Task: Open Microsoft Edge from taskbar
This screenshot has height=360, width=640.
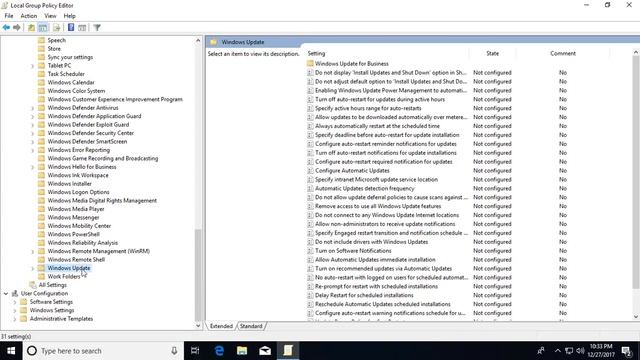Action: 219,351
